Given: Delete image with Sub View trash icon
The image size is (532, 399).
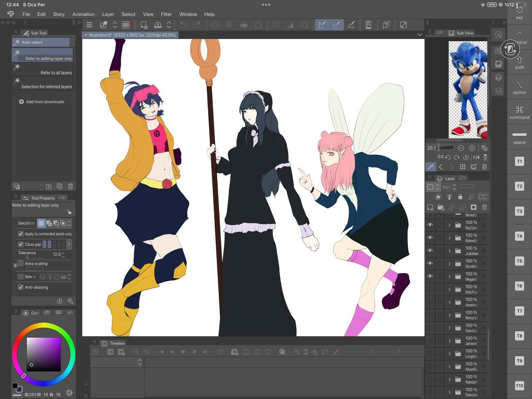Looking at the screenshot, I should point(485,167).
